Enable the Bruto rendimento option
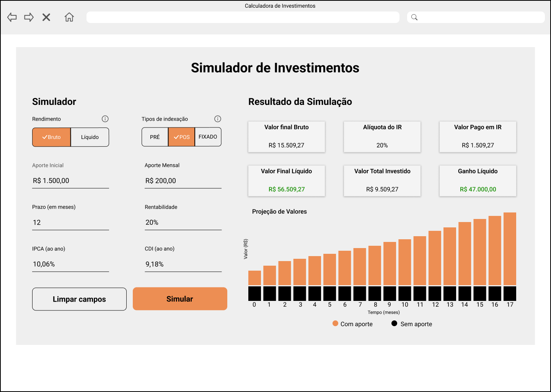This screenshot has width=551, height=392. coord(51,137)
